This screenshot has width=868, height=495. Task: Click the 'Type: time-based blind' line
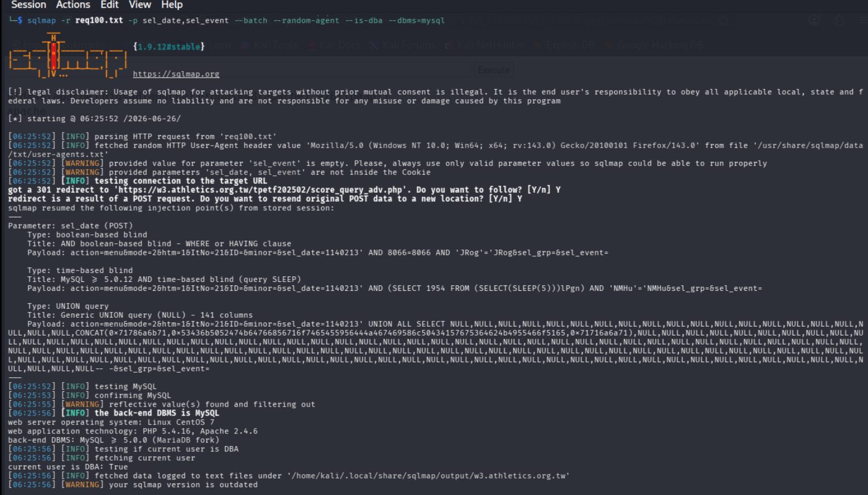click(80, 271)
